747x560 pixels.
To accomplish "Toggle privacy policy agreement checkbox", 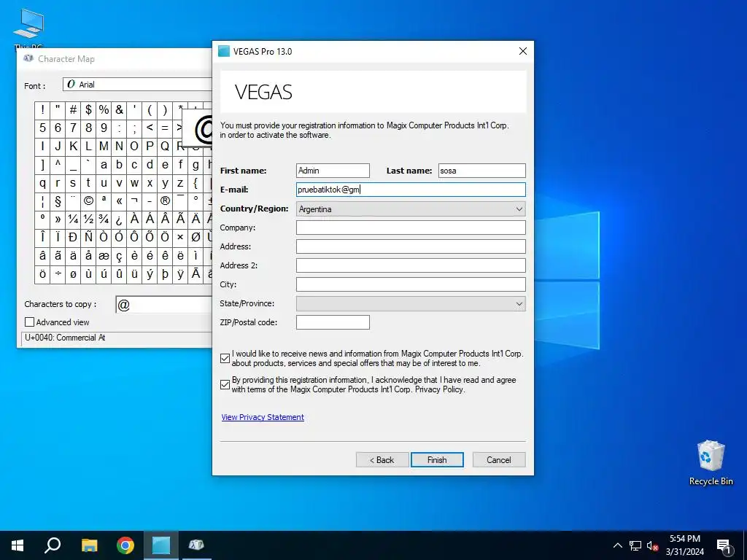I will 225,384.
